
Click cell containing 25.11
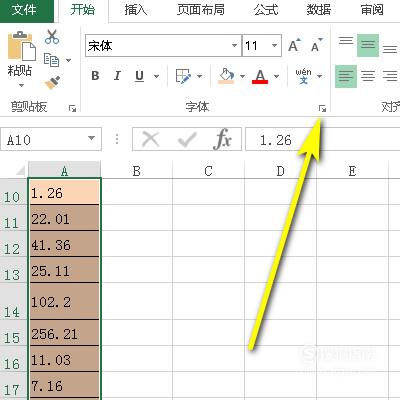[x=65, y=270]
